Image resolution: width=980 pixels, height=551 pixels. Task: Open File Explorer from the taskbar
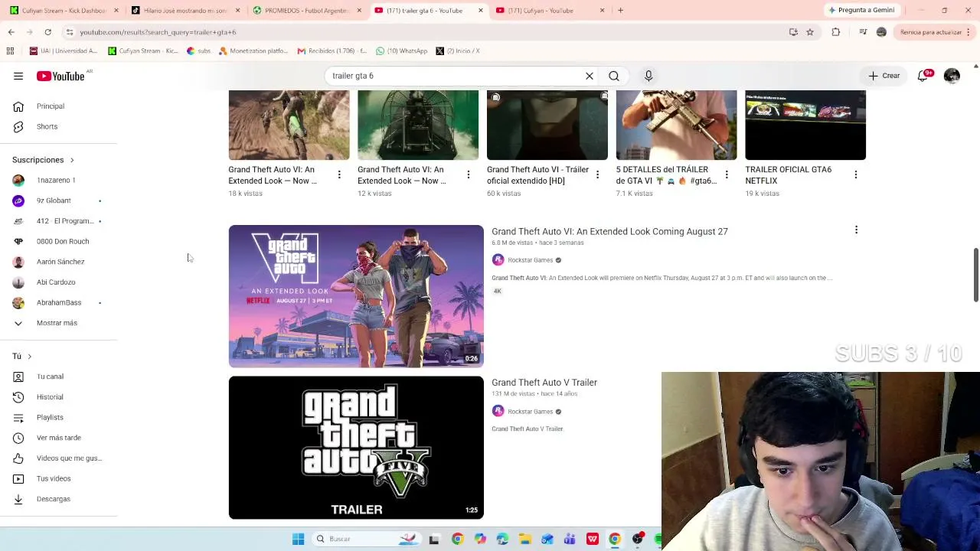click(525, 540)
